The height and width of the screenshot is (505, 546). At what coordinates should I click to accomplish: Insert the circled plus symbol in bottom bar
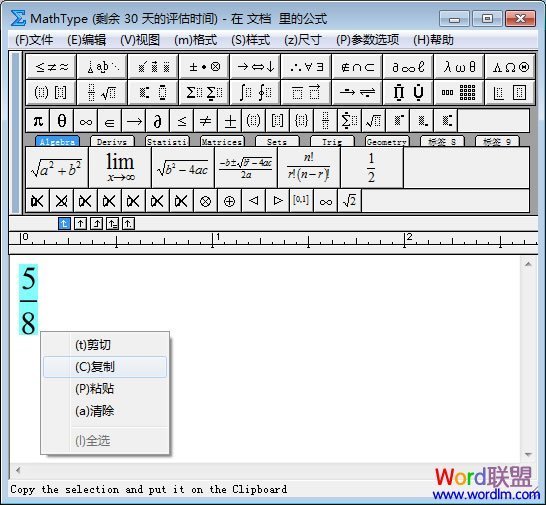click(x=230, y=201)
